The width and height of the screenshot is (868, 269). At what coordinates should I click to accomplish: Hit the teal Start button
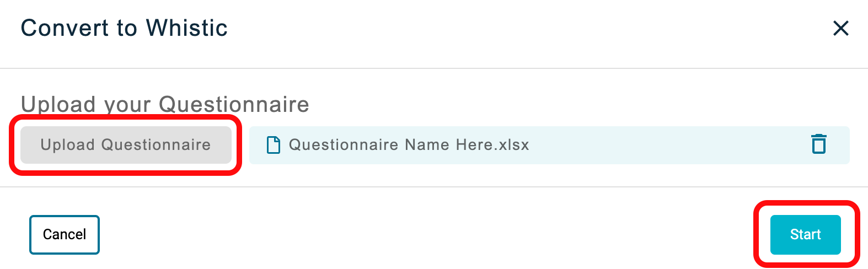point(805,234)
